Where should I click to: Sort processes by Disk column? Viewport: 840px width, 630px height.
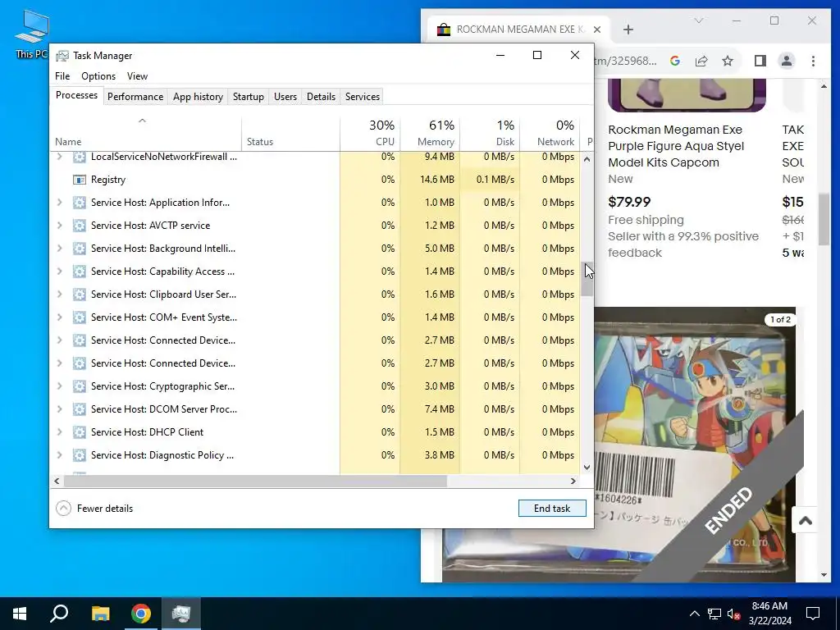(491, 133)
